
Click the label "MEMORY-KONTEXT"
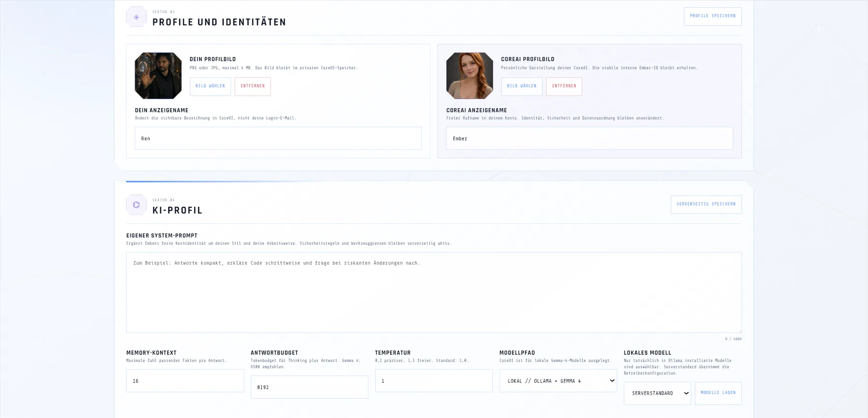(x=151, y=353)
